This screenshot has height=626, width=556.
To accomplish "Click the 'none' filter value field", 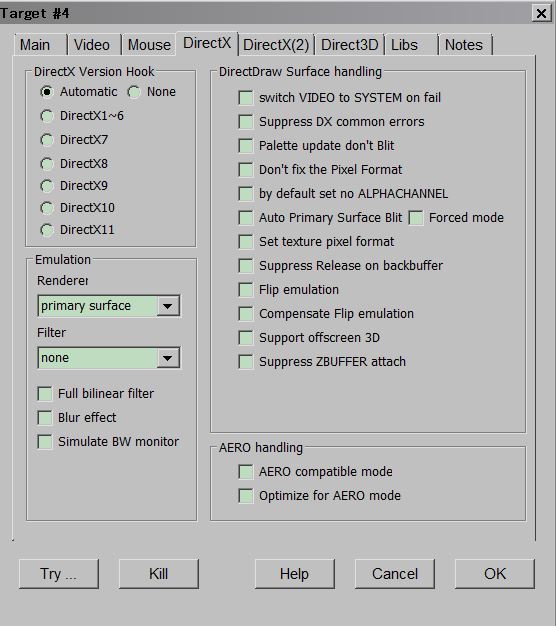I will (x=98, y=358).
